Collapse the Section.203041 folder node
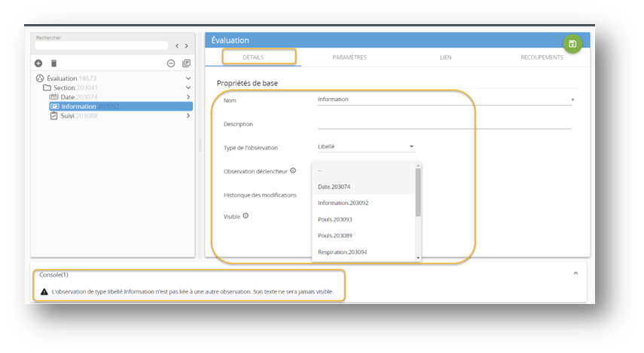This screenshot has height=353, width=644. pyautogui.click(x=188, y=87)
